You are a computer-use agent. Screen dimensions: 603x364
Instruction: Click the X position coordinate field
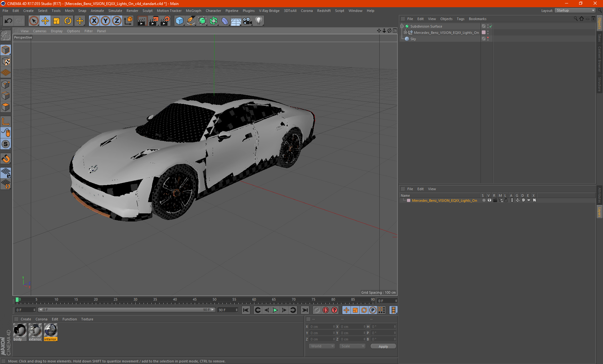pos(322,327)
